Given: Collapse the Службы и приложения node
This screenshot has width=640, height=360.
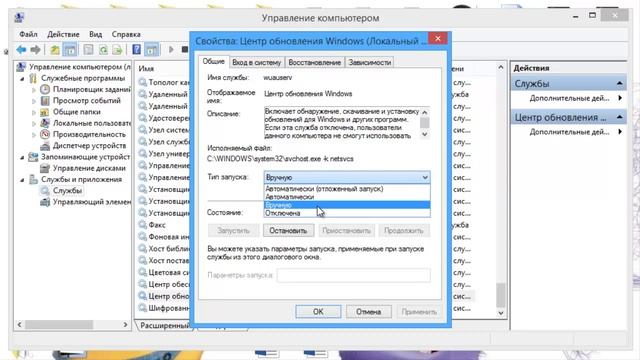Looking at the screenshot, I should [x=22, y=180].
